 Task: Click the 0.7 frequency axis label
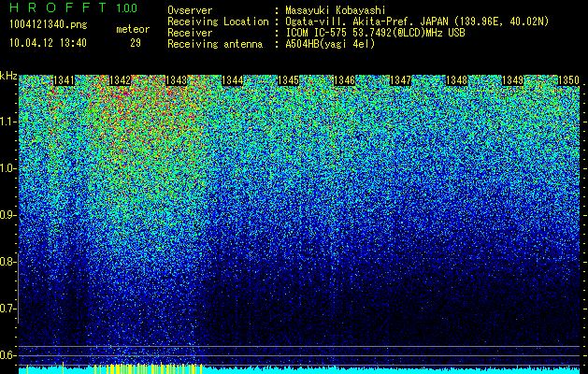(x=8, y=309)
